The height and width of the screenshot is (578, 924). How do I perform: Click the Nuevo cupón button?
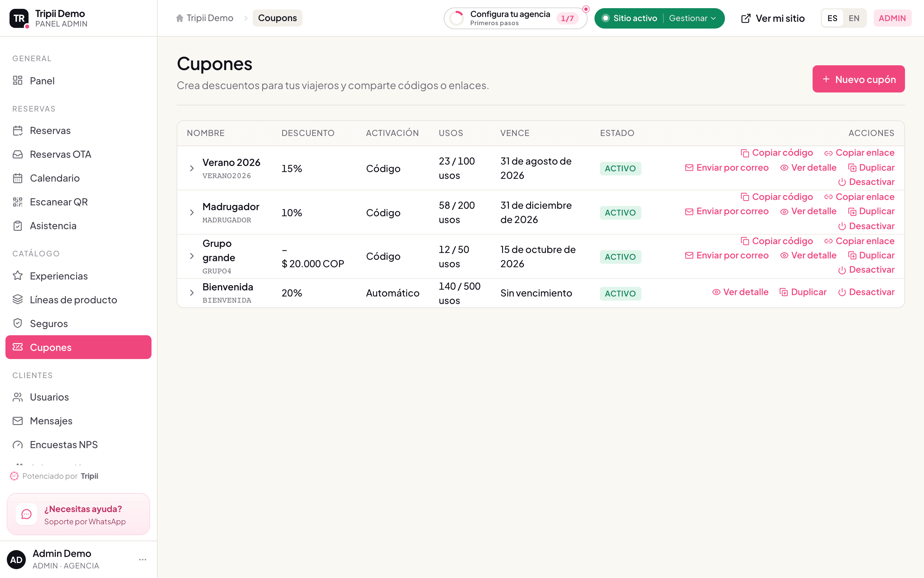858,79
